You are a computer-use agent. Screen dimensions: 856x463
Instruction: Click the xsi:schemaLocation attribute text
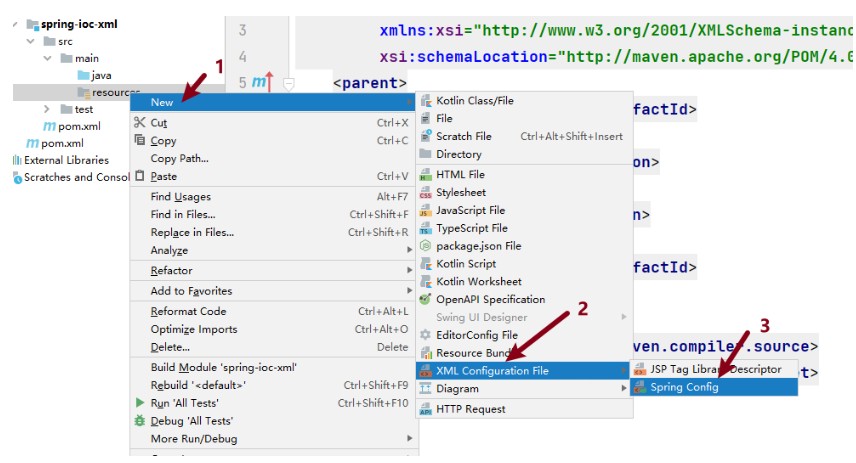(463, 56)
